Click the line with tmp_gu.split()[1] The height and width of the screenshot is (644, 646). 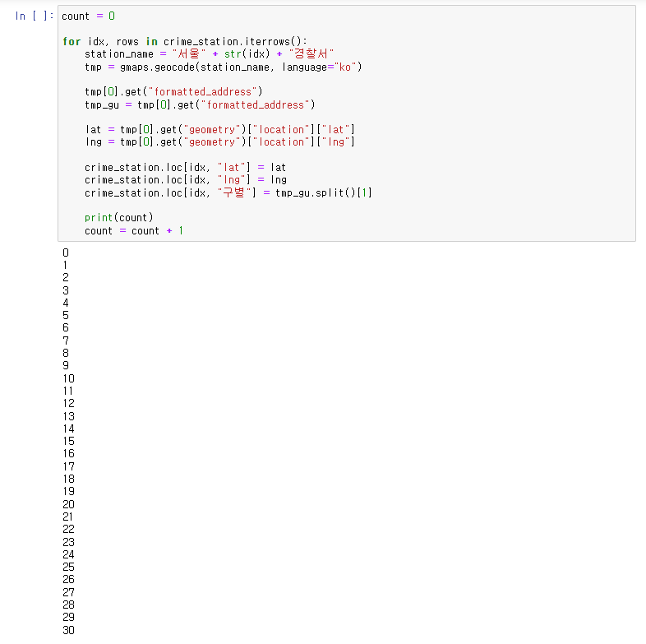228,192
